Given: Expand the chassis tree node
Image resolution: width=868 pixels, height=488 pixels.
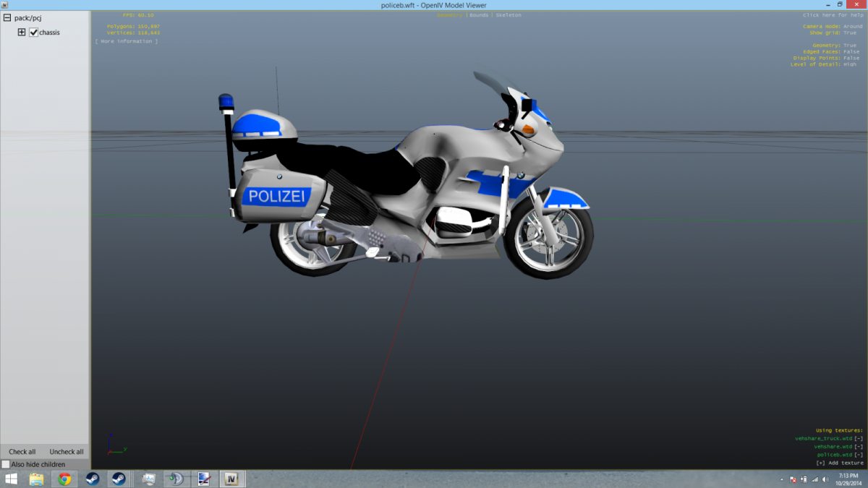Looking at the screenshot, I should (22, 33).
